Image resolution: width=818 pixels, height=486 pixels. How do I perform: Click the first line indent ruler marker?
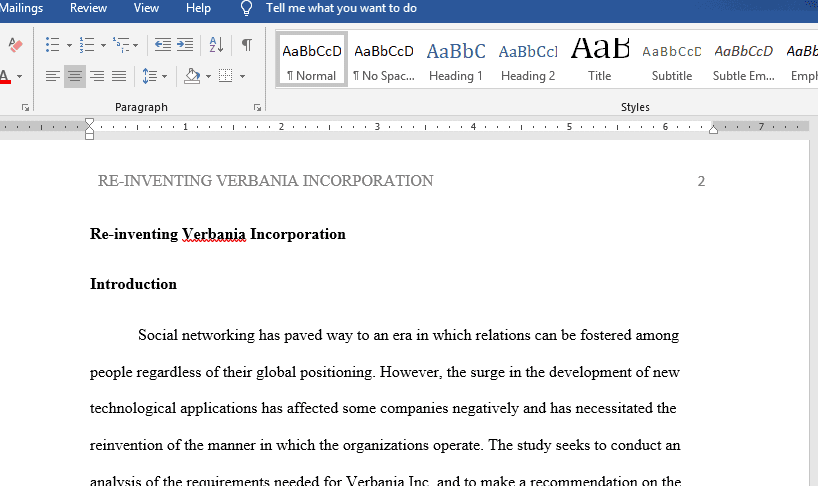tap(89, 123)
